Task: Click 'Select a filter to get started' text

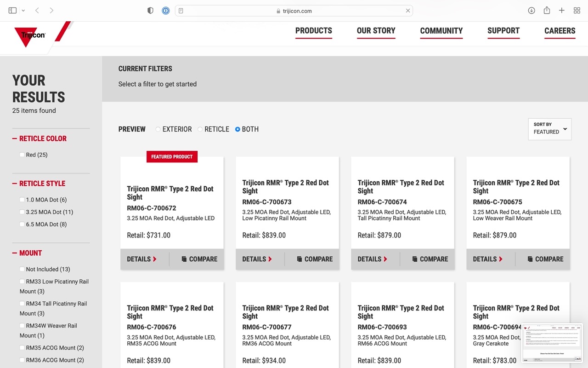Action: (x=158, y=84)
